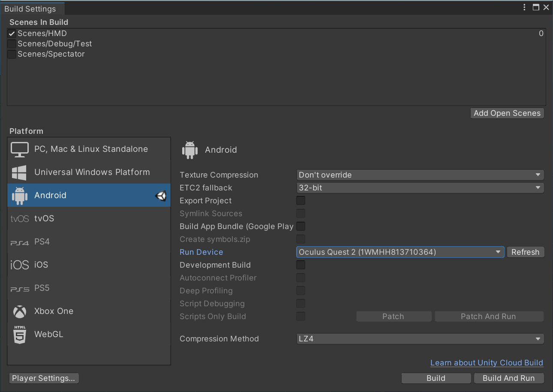Viewport: 553px width, 392px height.
Task: Select the tvOS platform row
Action: tap(89, 219)
